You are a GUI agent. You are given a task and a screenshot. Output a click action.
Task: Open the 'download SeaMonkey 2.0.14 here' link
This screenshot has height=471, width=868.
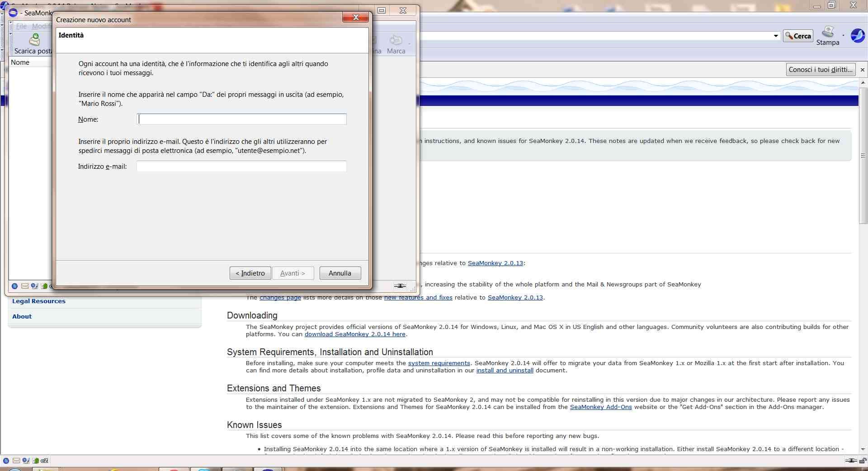355,334
